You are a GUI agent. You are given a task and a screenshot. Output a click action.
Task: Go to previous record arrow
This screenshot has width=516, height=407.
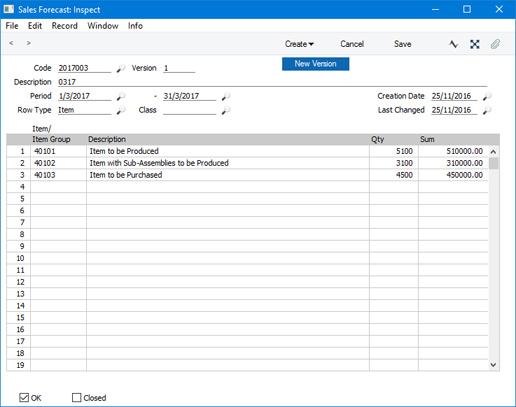11,43
